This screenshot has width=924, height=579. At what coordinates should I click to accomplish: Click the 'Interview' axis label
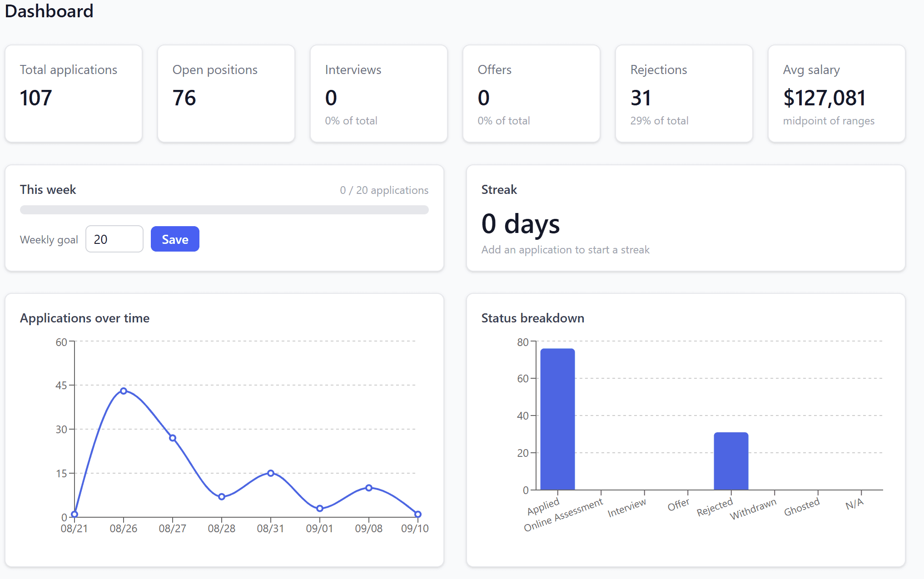click(x=627, y=508)
